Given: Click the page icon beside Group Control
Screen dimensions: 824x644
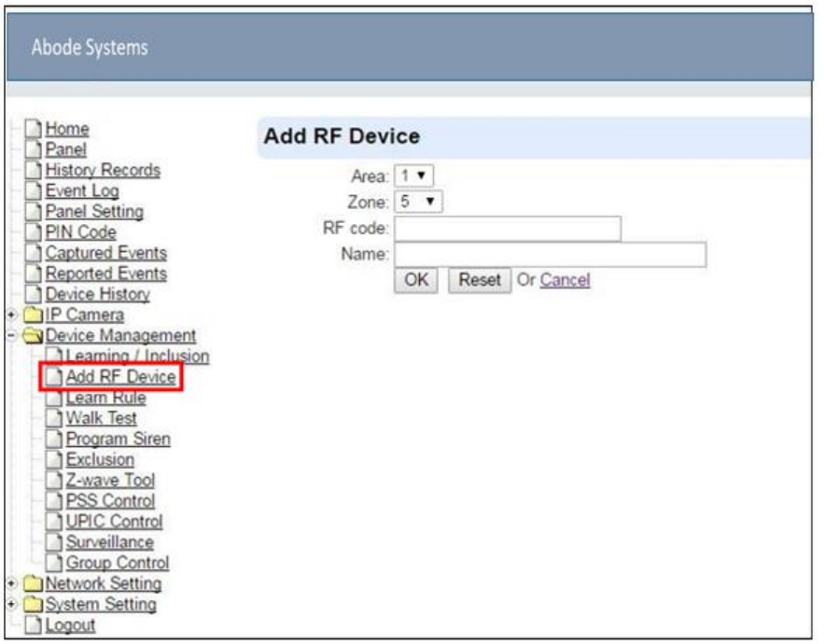Looking at the screenshot, I should [x=54, y=563].
